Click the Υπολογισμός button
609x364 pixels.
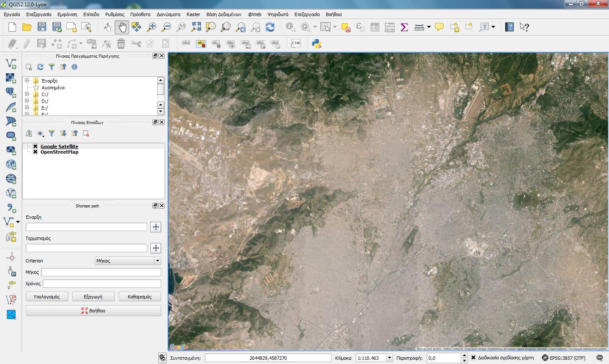click(x=47, y=297)
